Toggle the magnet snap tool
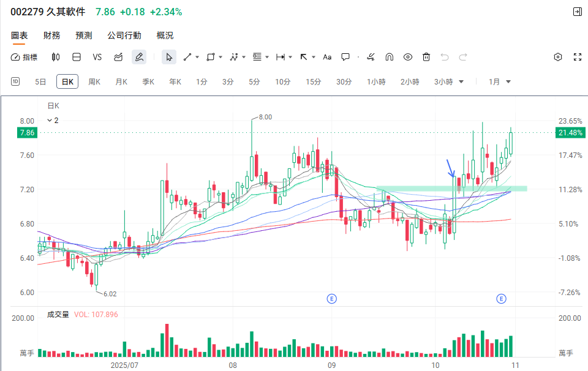The height and width of the screenshot is (371, 588). click(390, 57)
